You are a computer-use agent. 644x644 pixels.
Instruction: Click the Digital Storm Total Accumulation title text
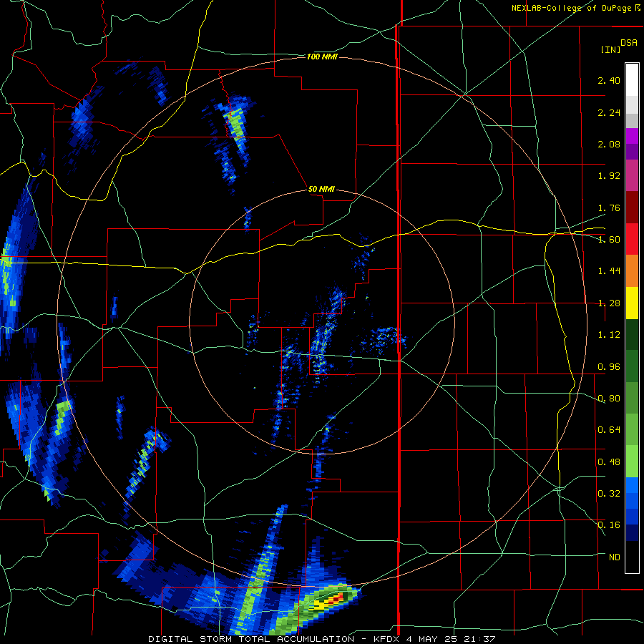tap(251, 639)
